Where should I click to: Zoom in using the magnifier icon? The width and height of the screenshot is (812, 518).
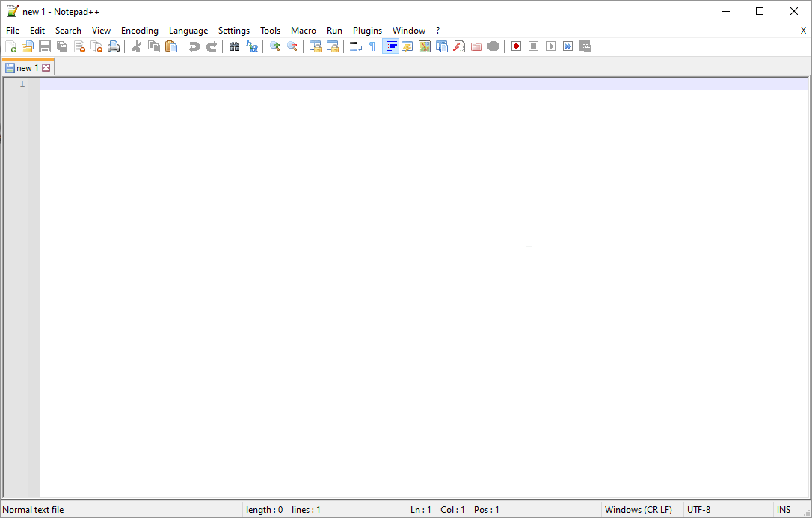(274, 46)
